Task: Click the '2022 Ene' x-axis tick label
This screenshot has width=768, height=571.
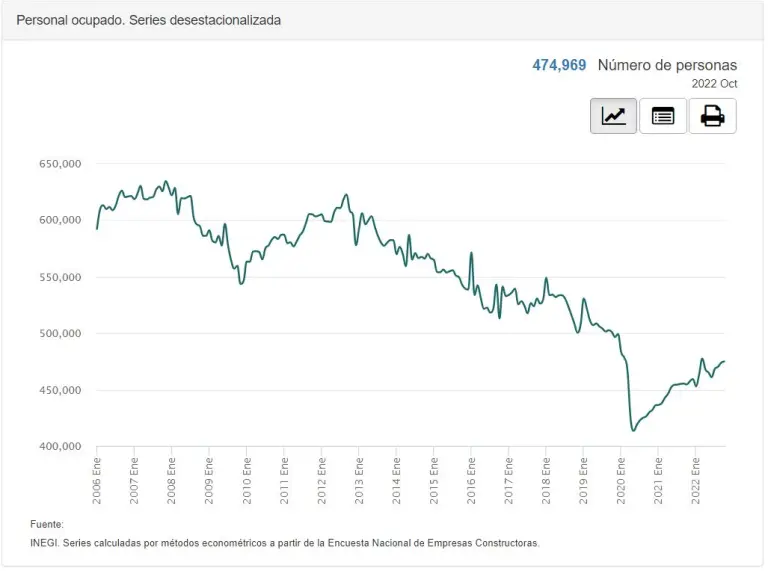Action: (x=696, y=477)
